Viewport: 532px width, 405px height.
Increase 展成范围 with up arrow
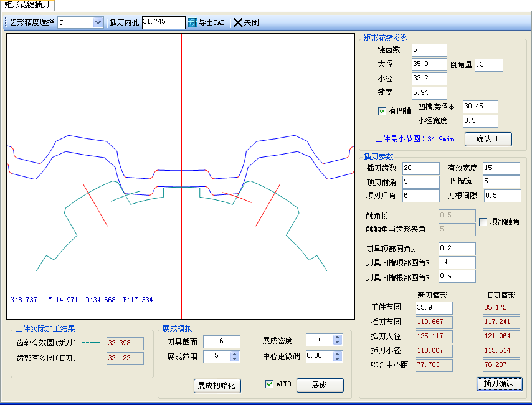click(x=234, y=354)
